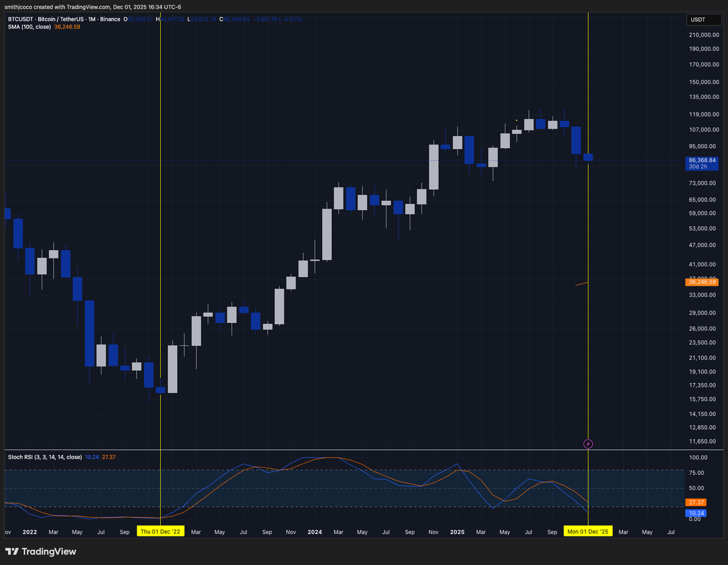The height and width of the screenshot is (565, 728).
Task: Click the 50.00 Stoch RSI scale label
Action: (696, 488)
